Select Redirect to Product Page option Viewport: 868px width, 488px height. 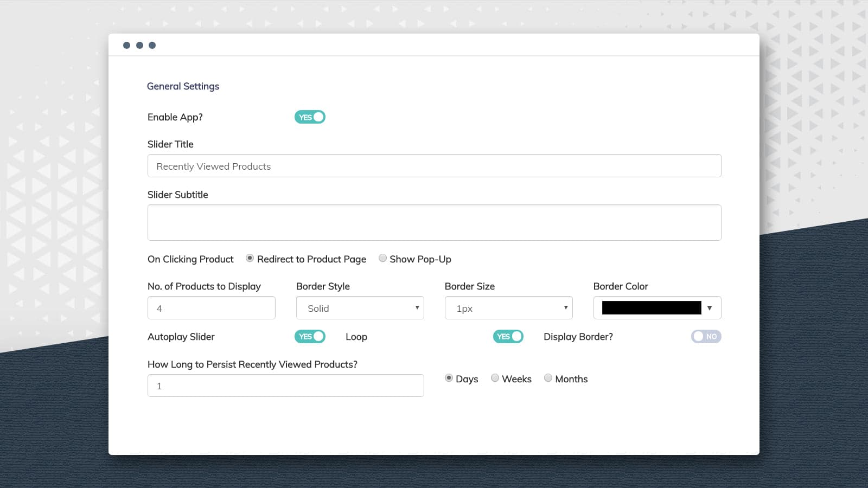point(250,258)
